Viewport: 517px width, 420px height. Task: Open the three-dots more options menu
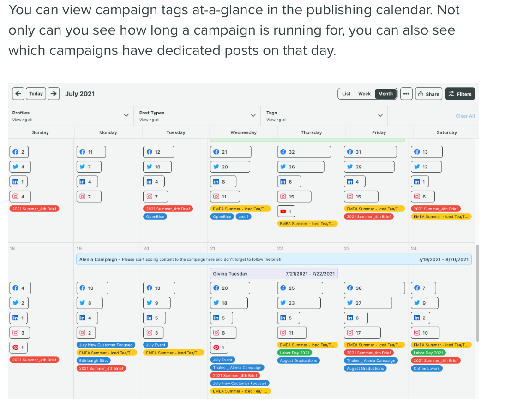tap(406, 94)
